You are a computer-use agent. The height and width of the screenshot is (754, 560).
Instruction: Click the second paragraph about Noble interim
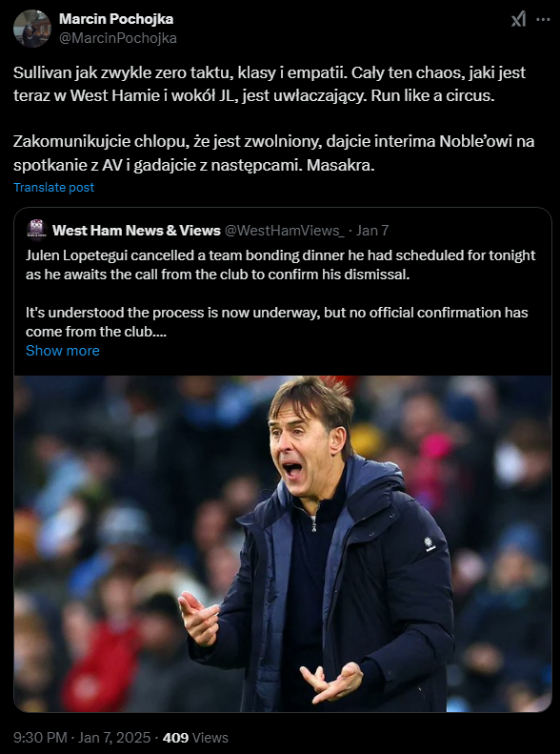(x=273, y=153)
